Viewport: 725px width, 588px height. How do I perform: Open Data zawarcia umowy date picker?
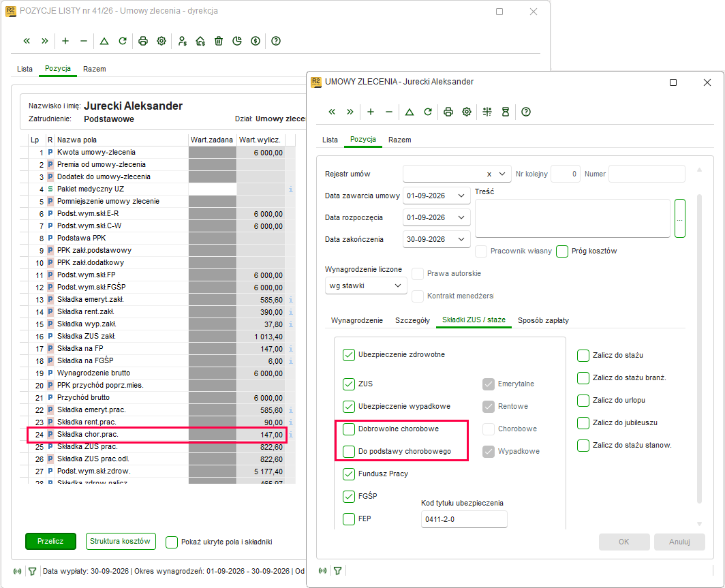click(461, 196)
